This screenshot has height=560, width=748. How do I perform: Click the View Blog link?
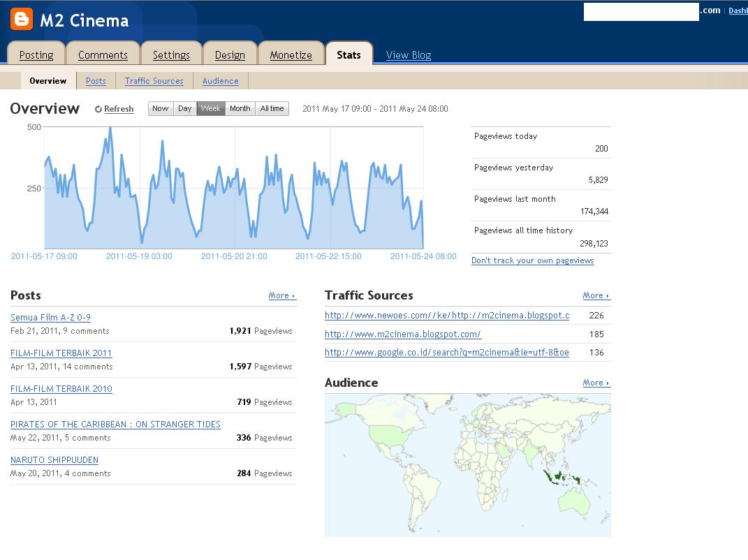point(409,55)
